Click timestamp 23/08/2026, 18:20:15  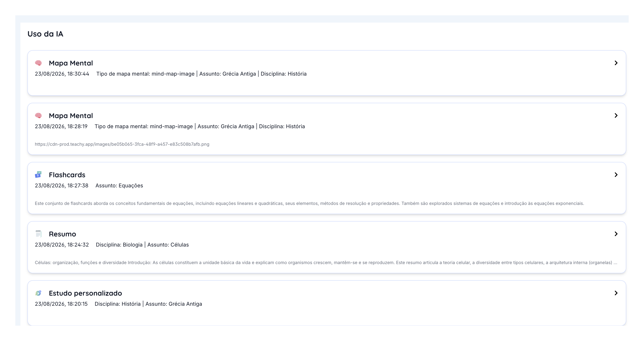tap(61, 304)
